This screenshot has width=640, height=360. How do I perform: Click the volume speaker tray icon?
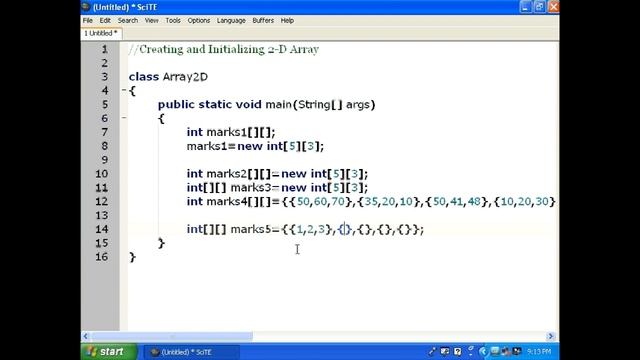[x=506, y=351]
